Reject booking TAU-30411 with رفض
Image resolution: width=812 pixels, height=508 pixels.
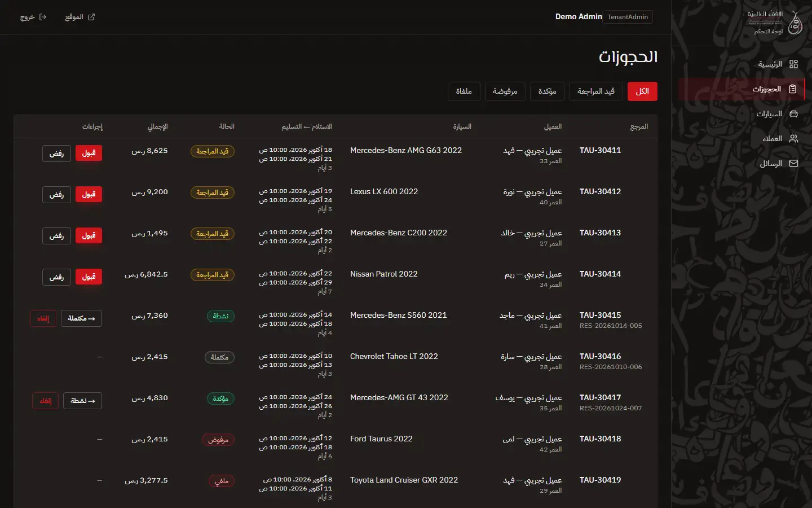[56, 154]
